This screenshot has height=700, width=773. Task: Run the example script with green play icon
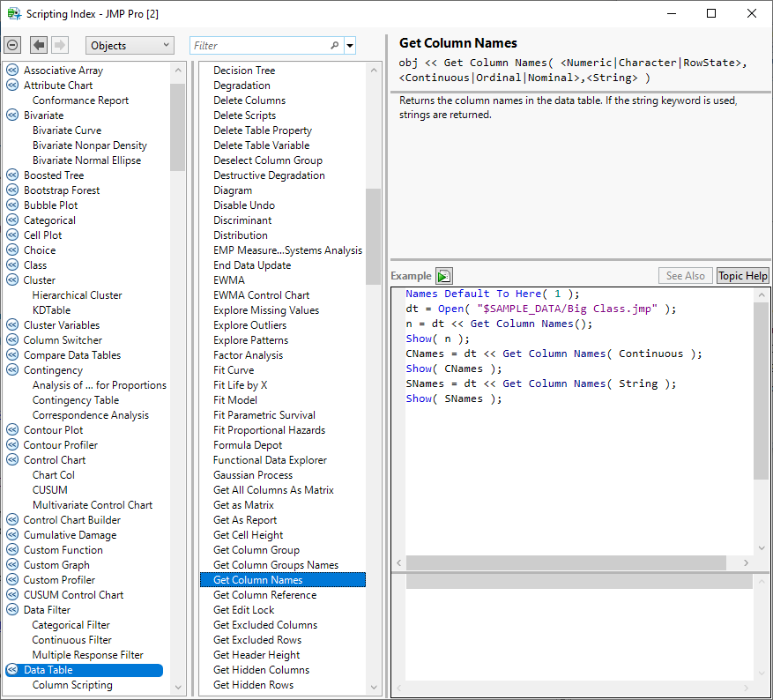pyautogui.click(x=444, y=276)
